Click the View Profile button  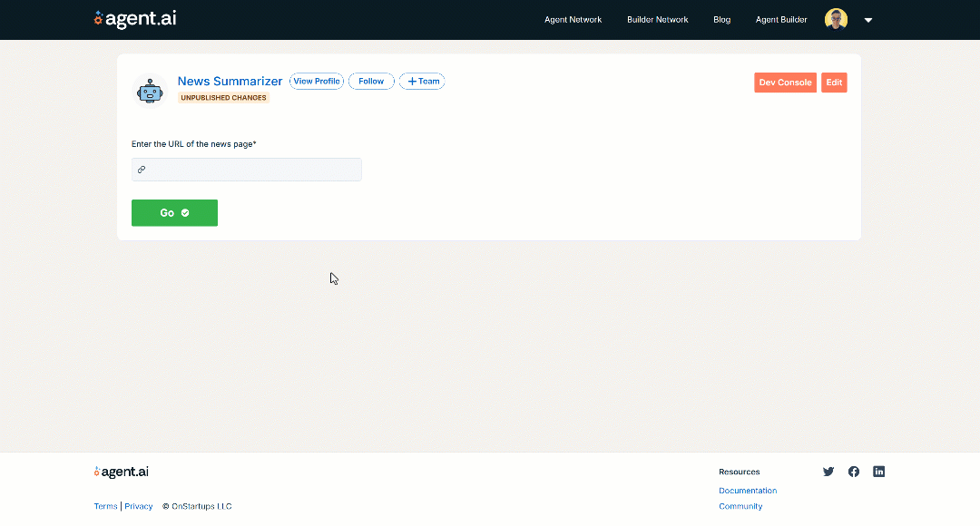pos(316,82)
